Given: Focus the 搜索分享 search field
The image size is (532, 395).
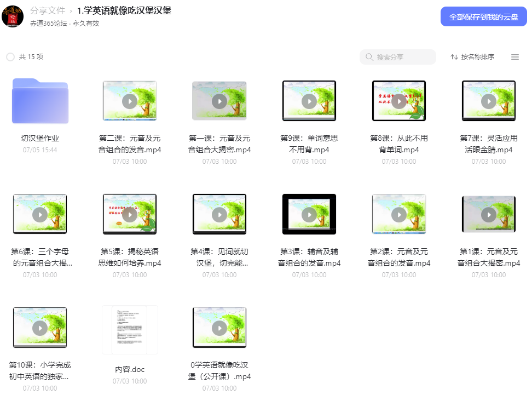Looking at the screenshot, I should click(x=398, y=57).
